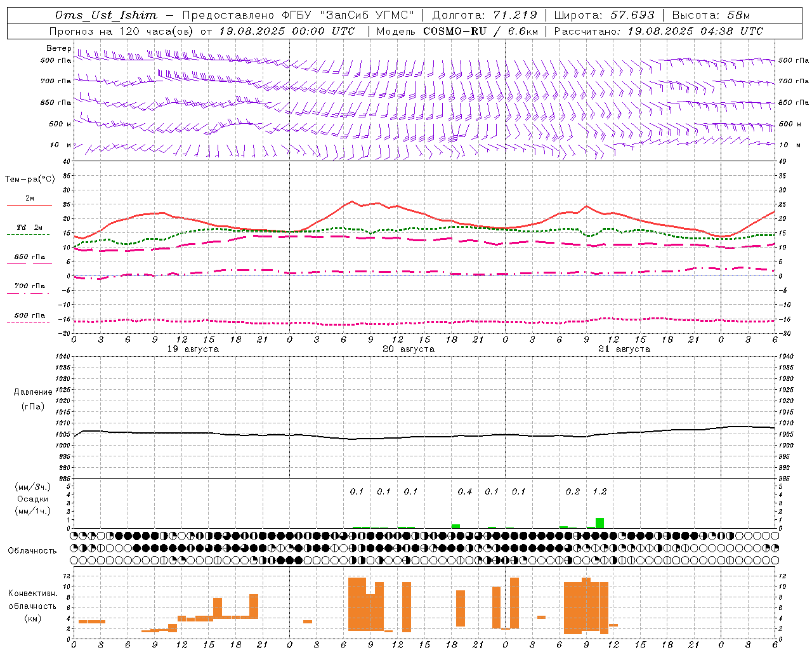
Task: Click the Осадки precipitation label
Action: click(33, 499)
